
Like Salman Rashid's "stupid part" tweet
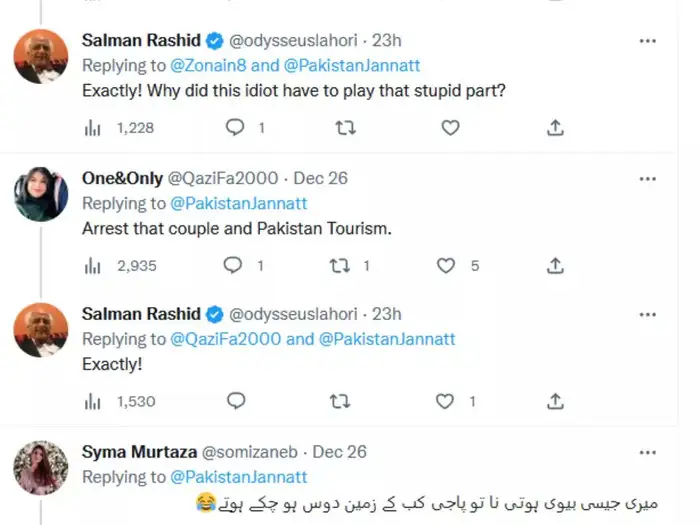point(450,128)
